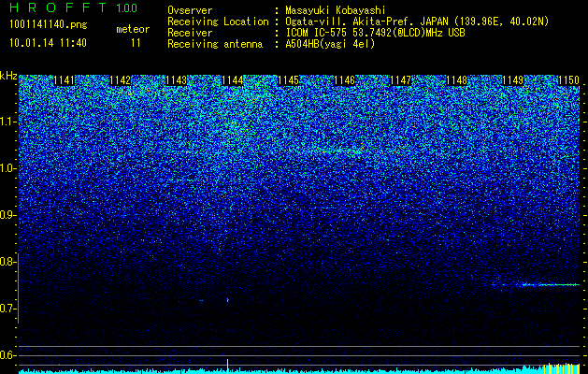
Task: Click the yellow spike in the bottom level graph
Action: (x=227, y=366)
